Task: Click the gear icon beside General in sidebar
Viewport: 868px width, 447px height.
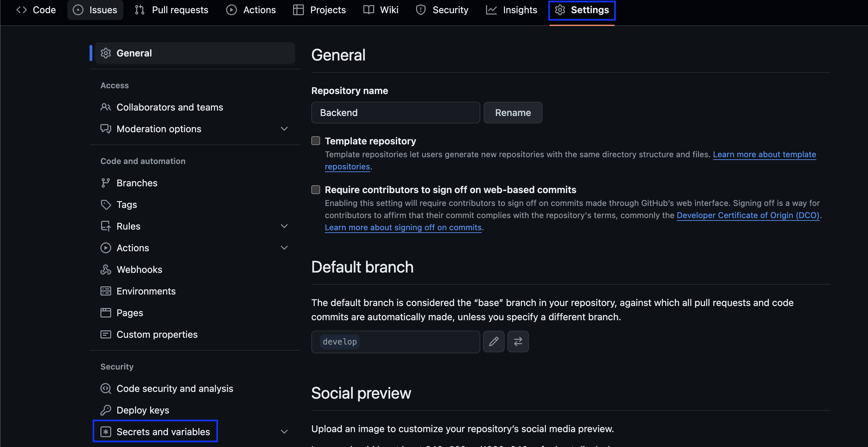Action: [106, 53]
